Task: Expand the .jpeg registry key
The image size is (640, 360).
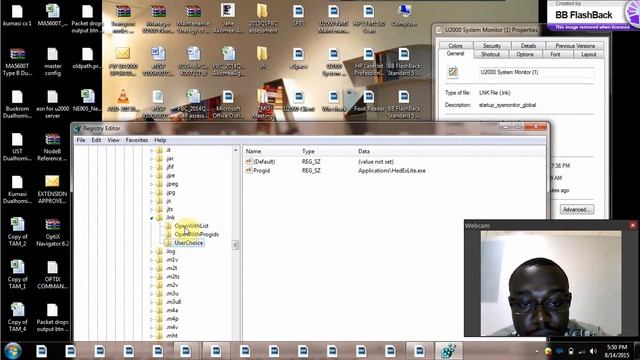Action: coord(152,184)
